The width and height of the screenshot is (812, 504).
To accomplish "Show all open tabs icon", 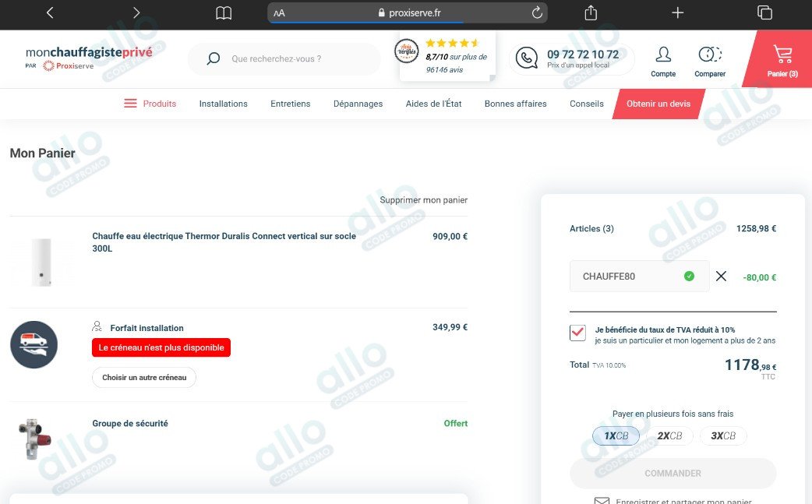I will pyautogui.click(x=764, y=12).
